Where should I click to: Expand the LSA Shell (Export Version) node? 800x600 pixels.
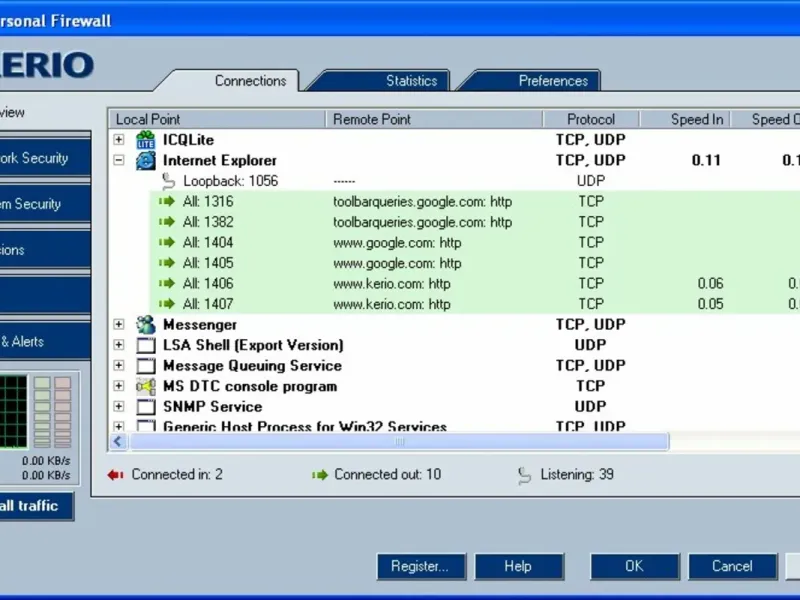[119, 345]
